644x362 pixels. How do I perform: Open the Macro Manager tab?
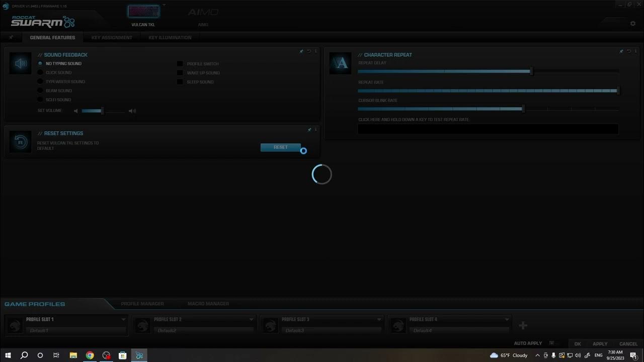click(x=208, y=304)
